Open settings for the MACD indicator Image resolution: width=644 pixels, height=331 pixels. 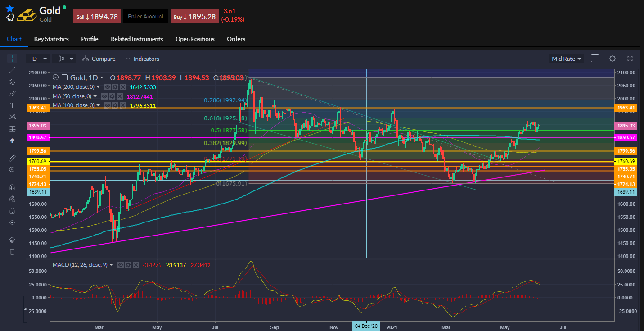point(128,265)
